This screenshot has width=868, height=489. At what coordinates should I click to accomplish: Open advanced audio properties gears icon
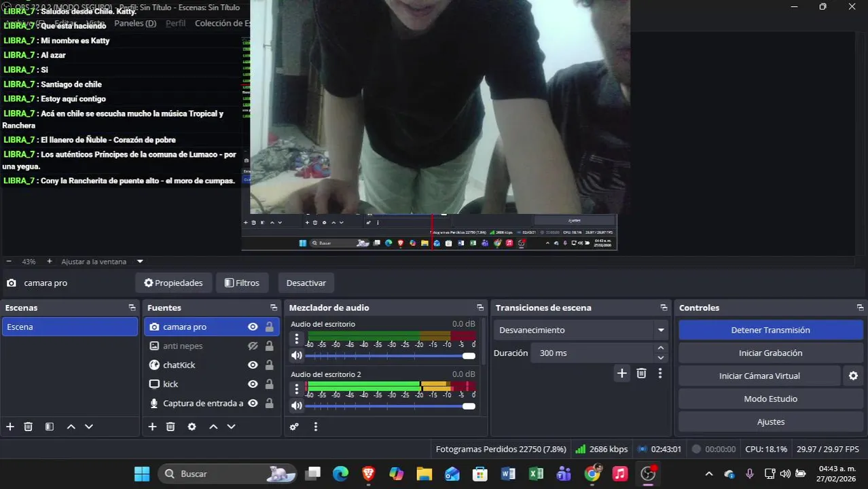[294, 427]
